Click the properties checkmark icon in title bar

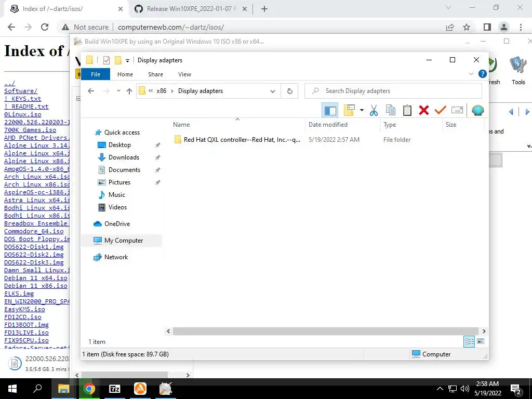[x=107, y=60]
